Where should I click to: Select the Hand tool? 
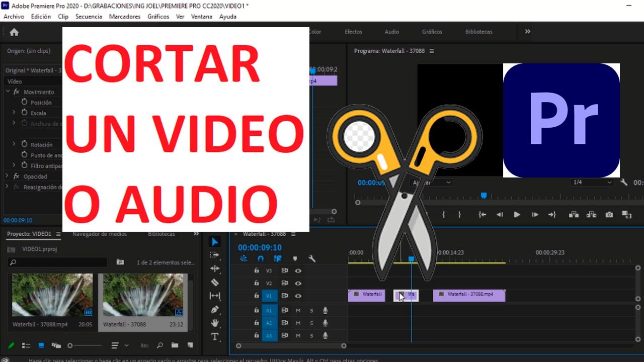(215, 323)
